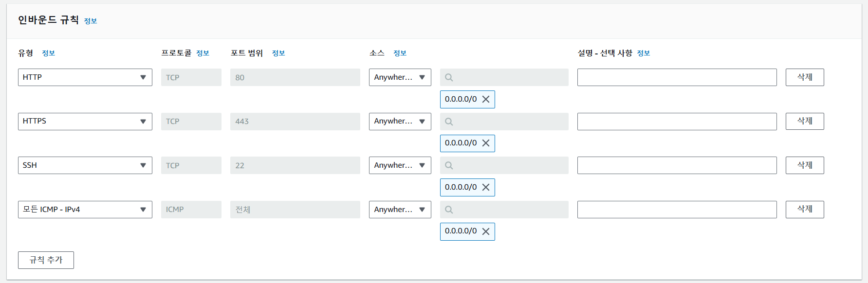The width and height of the screenshot is (868, 283).
Task: Open 정보 link next to 프로토콜
Action: point(203,53)
